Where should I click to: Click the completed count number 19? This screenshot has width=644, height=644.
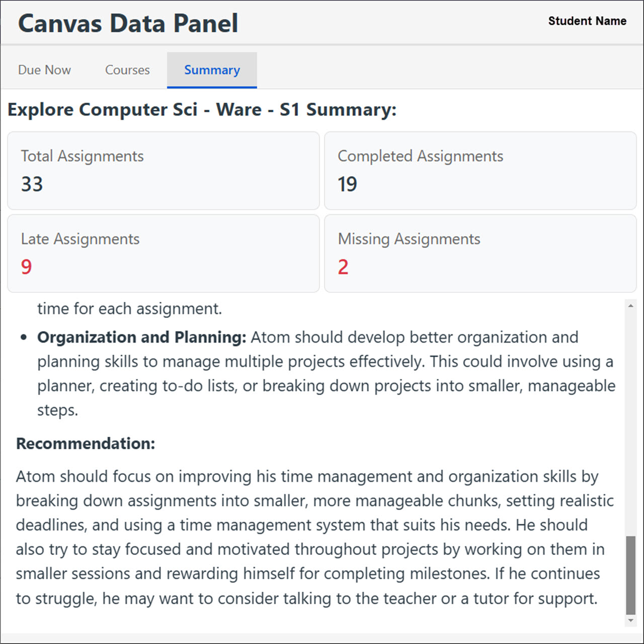pyautogui.click(x=348, y=184)
